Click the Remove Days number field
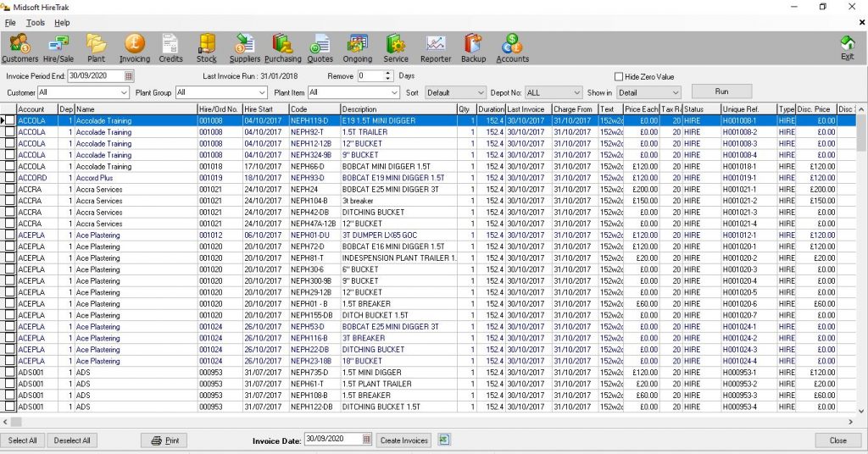Viewport: 868px width, 454px height. (x=370, y=75)
